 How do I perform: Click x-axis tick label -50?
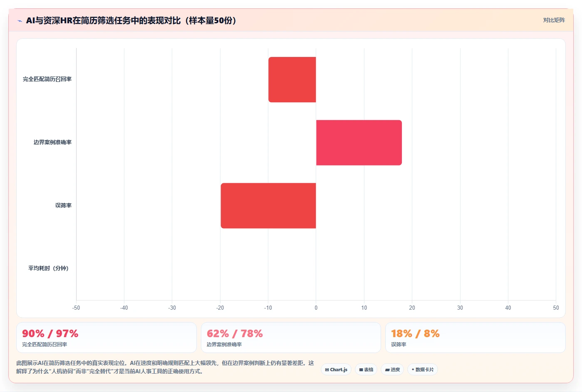tap(76, 308)
